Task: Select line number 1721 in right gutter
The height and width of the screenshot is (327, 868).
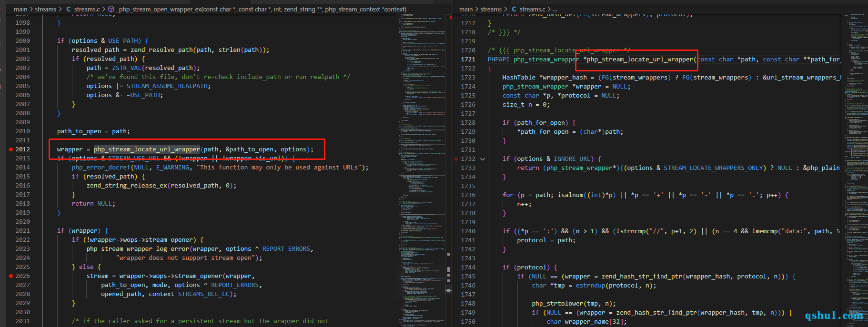Action: pos(468,59)
